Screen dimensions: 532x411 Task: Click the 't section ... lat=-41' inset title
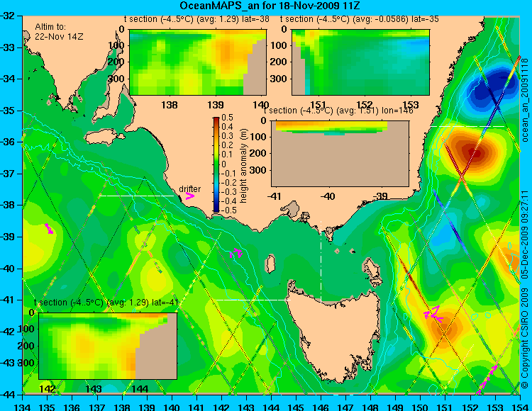click(106, 303)
